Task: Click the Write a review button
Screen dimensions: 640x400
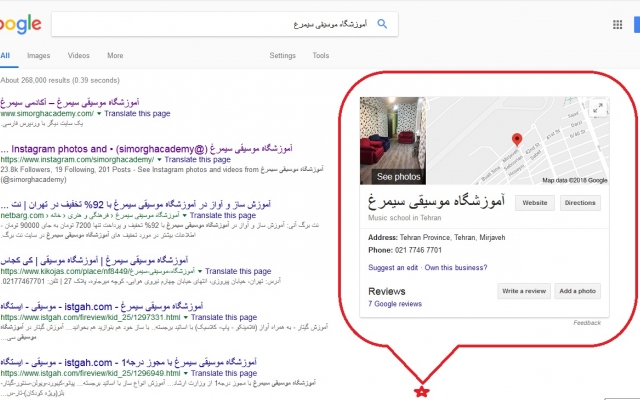Action: coord(524,291)
